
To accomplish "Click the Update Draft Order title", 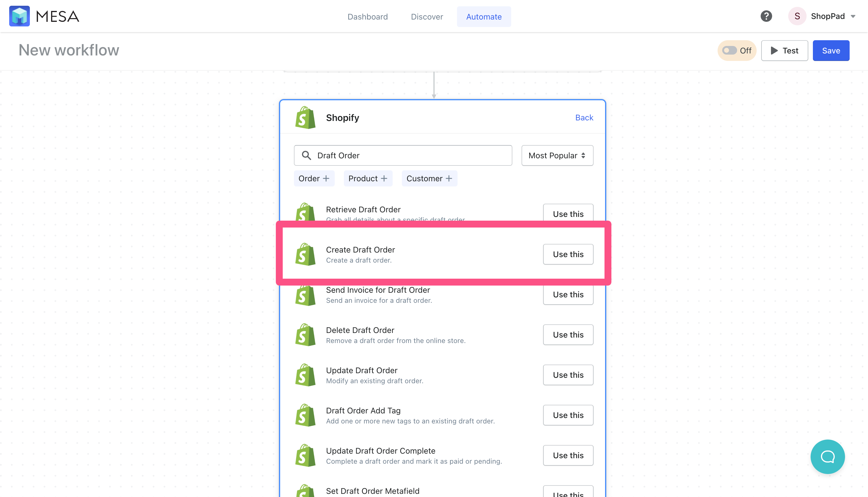I will (362, 370).
